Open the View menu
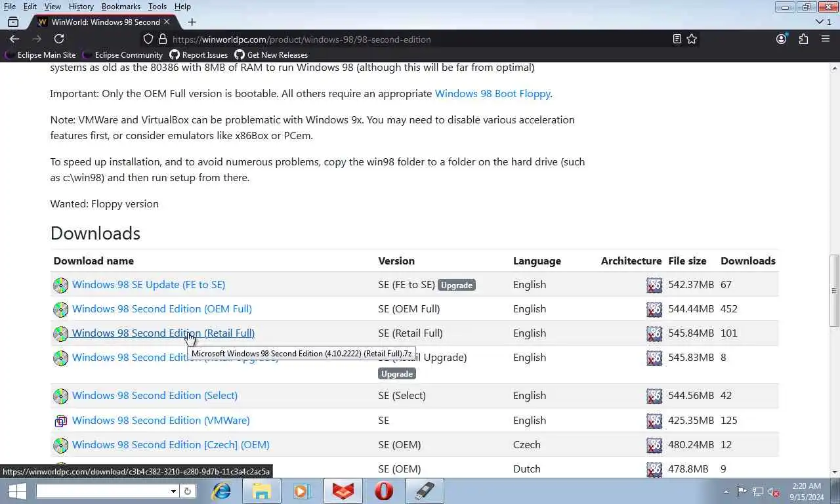Image resolution: width=840 pixels, height=504 pixels. [x=52, y=7]
